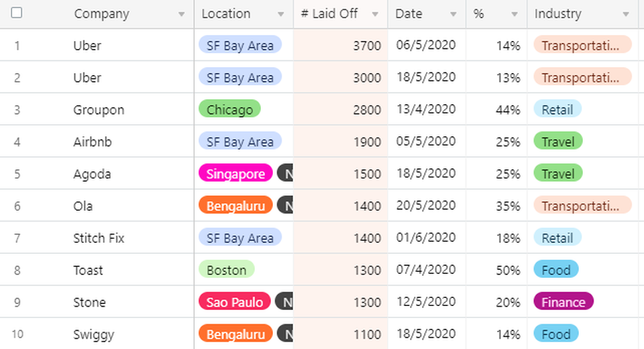Open the Date column dropdown arrow

point(453,14)
